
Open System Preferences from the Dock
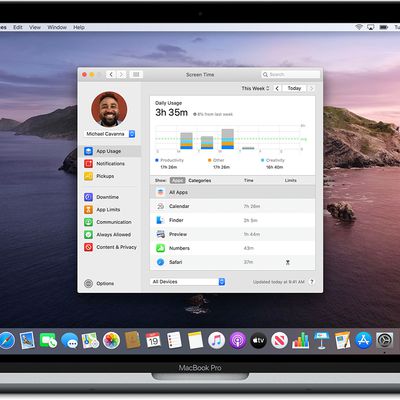point(385,341)
